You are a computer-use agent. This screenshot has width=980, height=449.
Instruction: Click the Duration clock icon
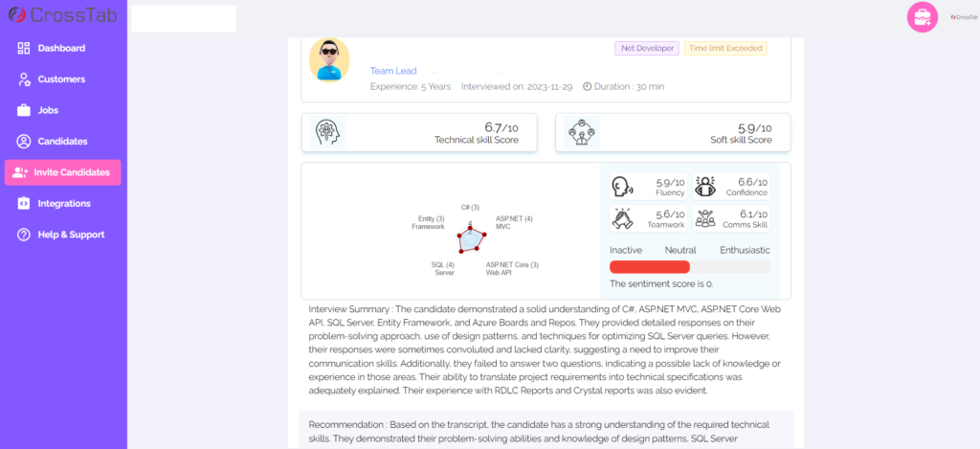pyautogui.click(x=587, y=86)
